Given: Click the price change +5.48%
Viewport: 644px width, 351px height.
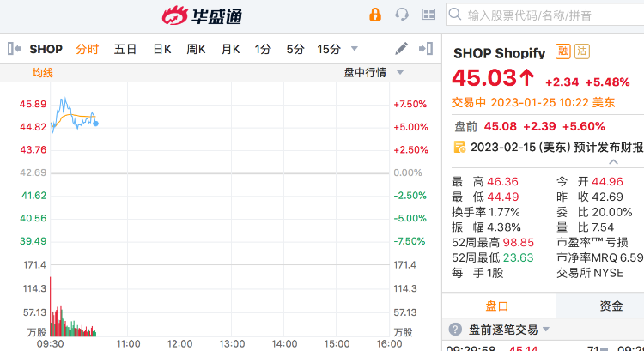Looking at the screenshot, I should tap(607, 82).
